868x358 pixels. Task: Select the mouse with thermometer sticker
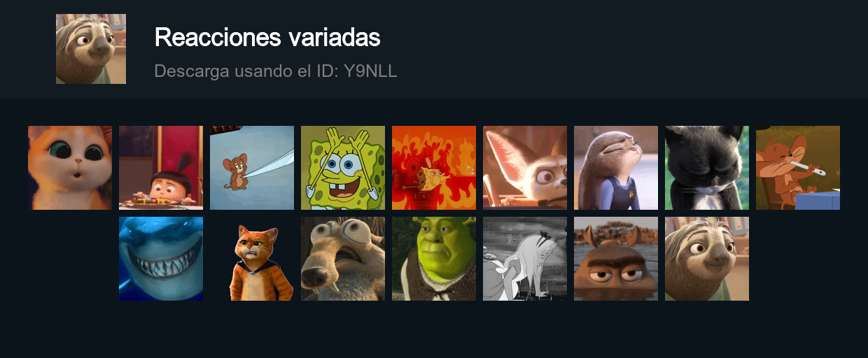(798, 168)
